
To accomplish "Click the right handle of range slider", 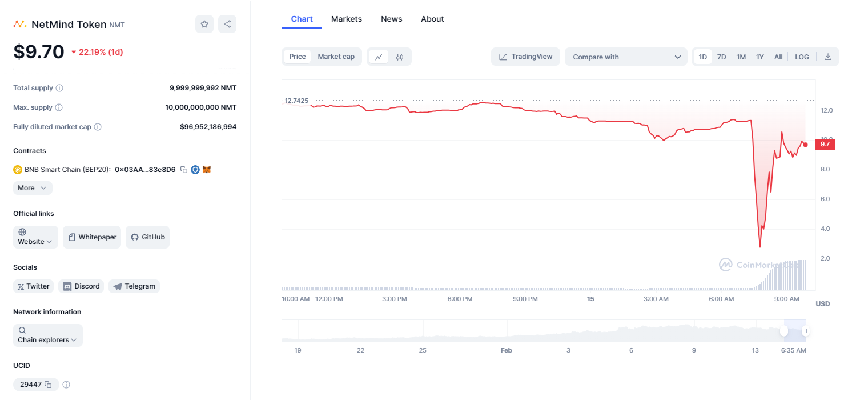I will pyautogui.click(x=805, y=331).
